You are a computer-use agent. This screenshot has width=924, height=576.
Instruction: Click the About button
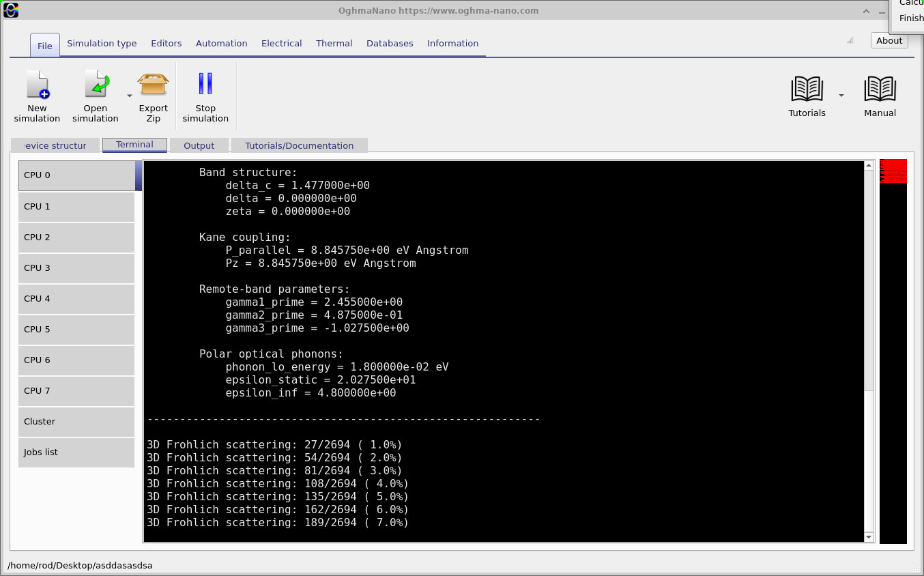(x=889, y=40)
